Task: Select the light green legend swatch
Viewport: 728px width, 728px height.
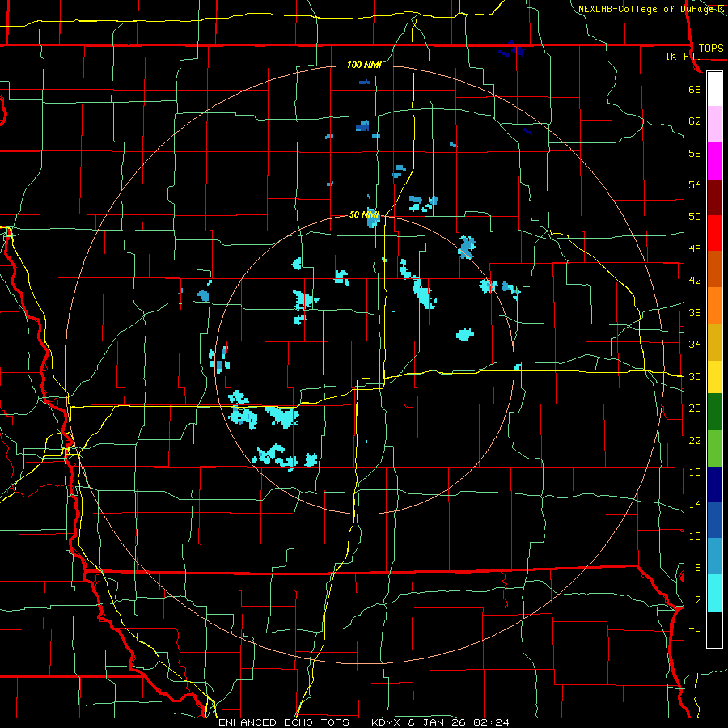Action: click(x=714, y=448)
